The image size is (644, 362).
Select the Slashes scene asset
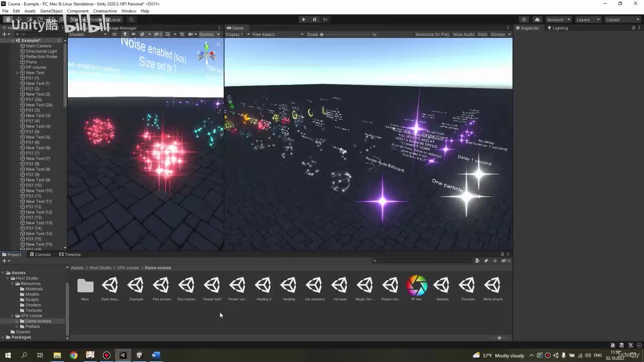[x=442, y=289]
